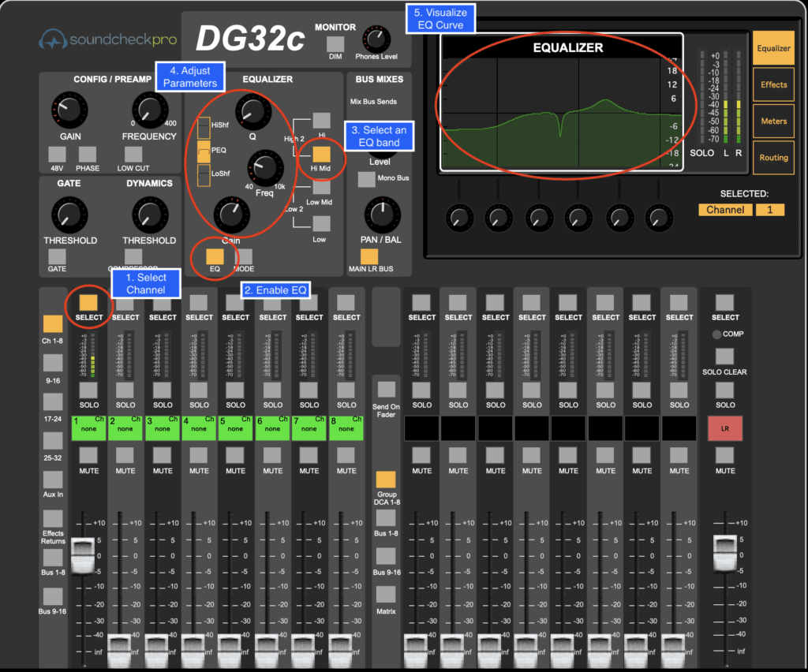This screenshot has height=672, width=808.
Task: Click the first knob under the EQ display
Action: point(459,218)
